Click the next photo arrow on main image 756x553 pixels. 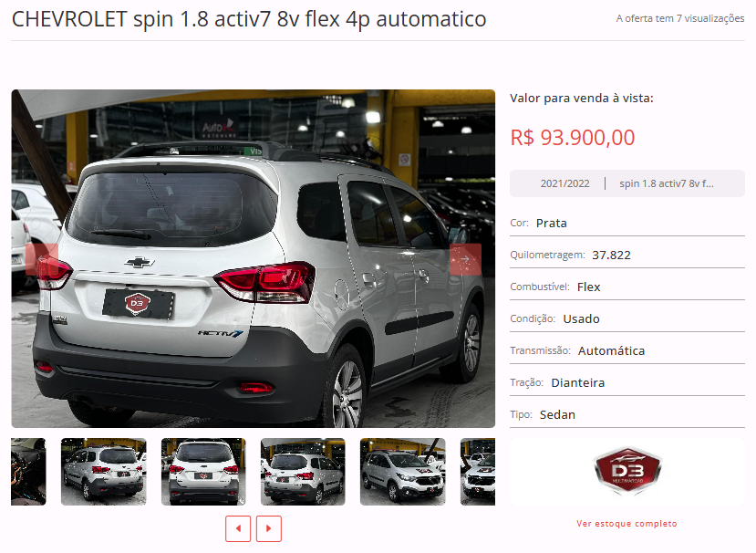coord(465,259)
